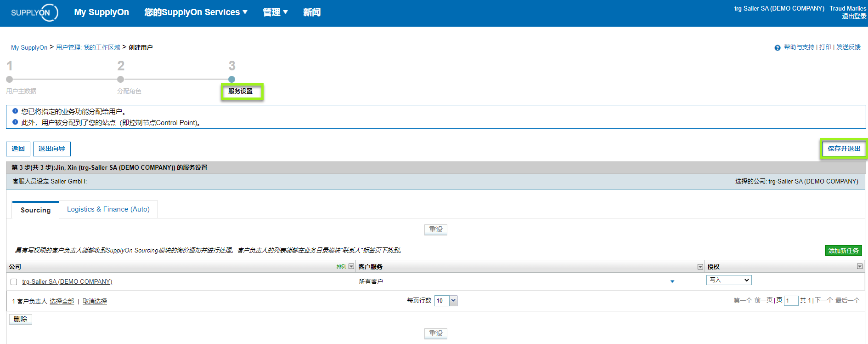Image resolution: width=868 pixels, height=344 pixels.
Task: Open trg-Saller SA (DEMO COMPANY) company link
Action: pos(67,282)
